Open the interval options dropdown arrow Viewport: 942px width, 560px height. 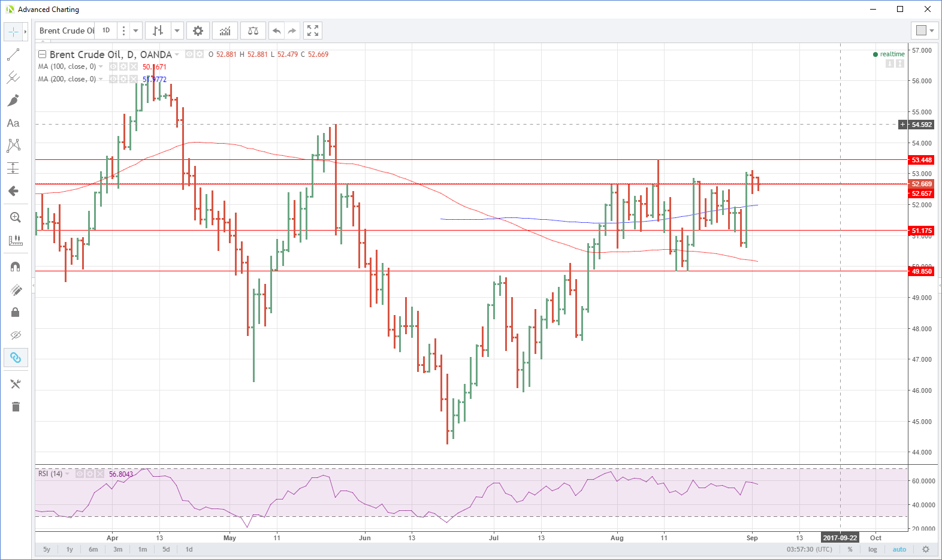[x=136, y=31]
